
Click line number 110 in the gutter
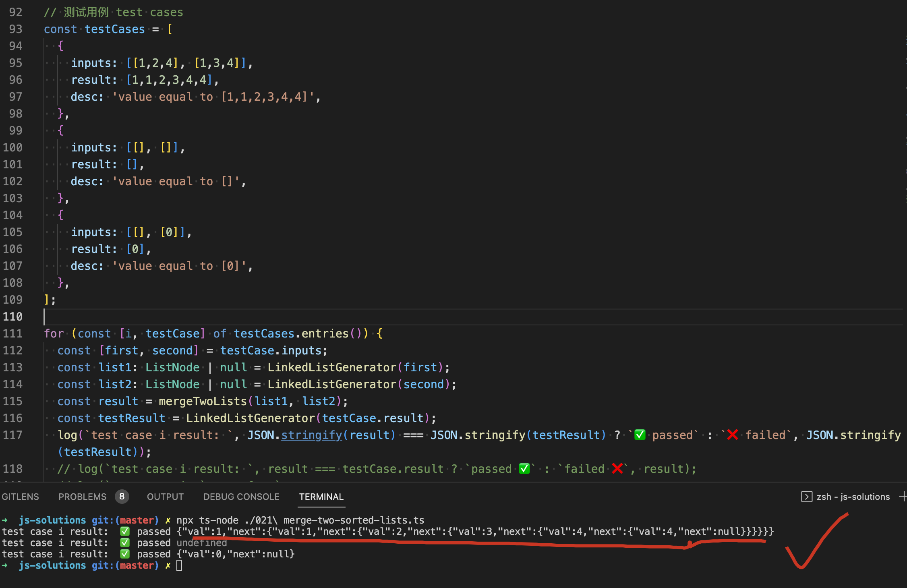13,317
